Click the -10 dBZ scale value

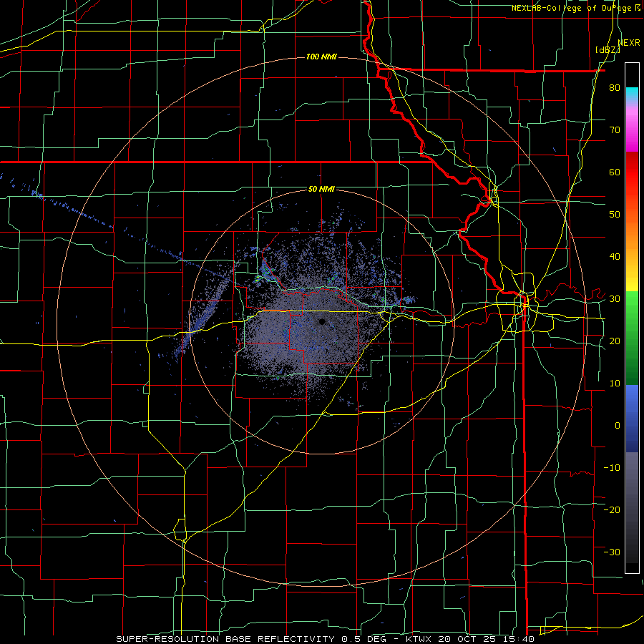pos(612,468)
